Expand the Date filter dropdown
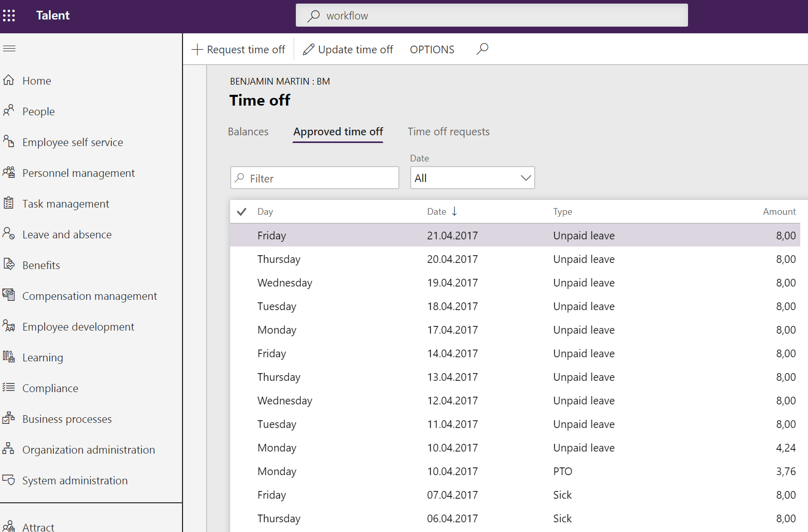Image resolution: width=808 pixels, height=532 pixels. [525, 178]
